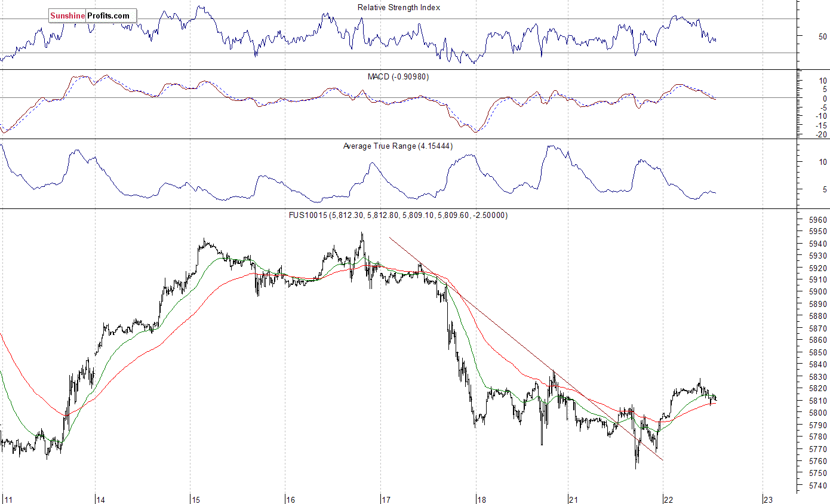Select the 5930 price level label
This screenshot has height=504, width=830.
[818, 256]
